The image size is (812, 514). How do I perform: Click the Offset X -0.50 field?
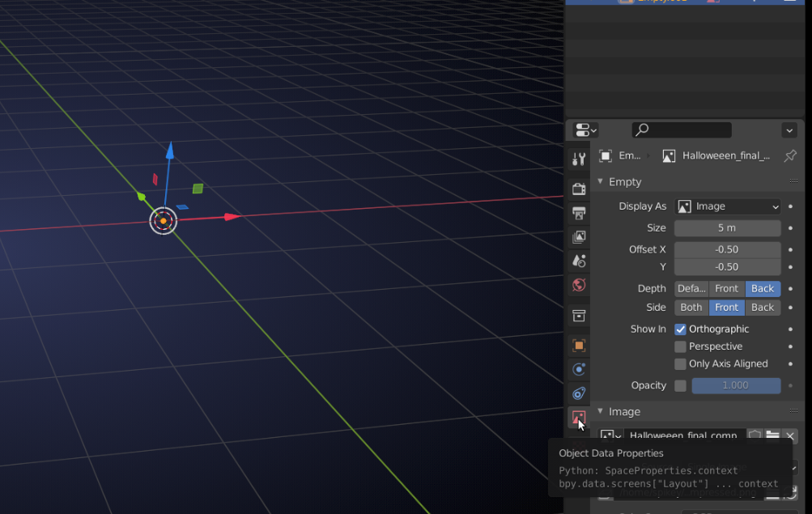(727, 249)
